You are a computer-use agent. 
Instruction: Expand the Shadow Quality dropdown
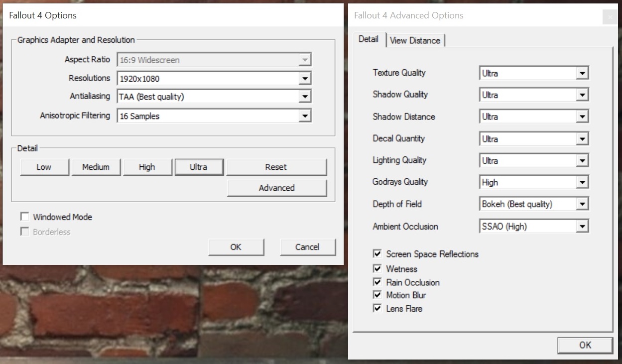534,95
